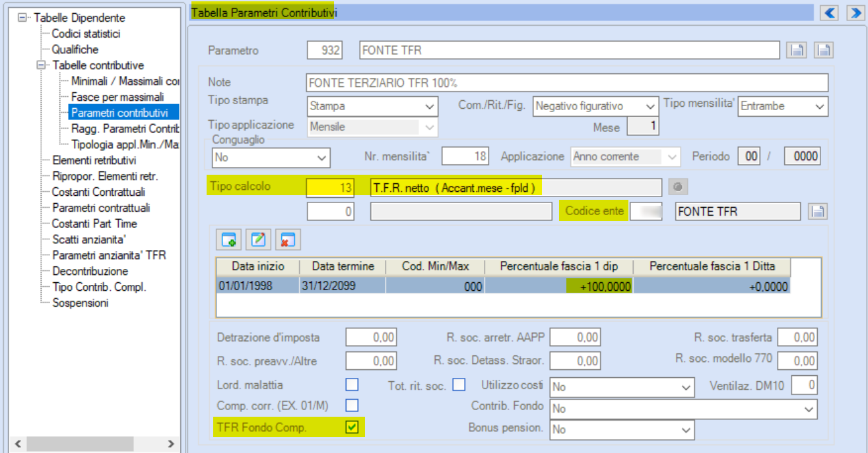Click the tree scrollbar left arrow
868x453 pixels.
click(18, 444)
